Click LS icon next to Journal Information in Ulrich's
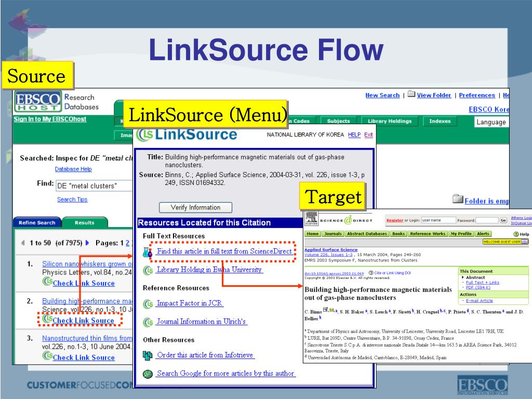 click(148, 322)
